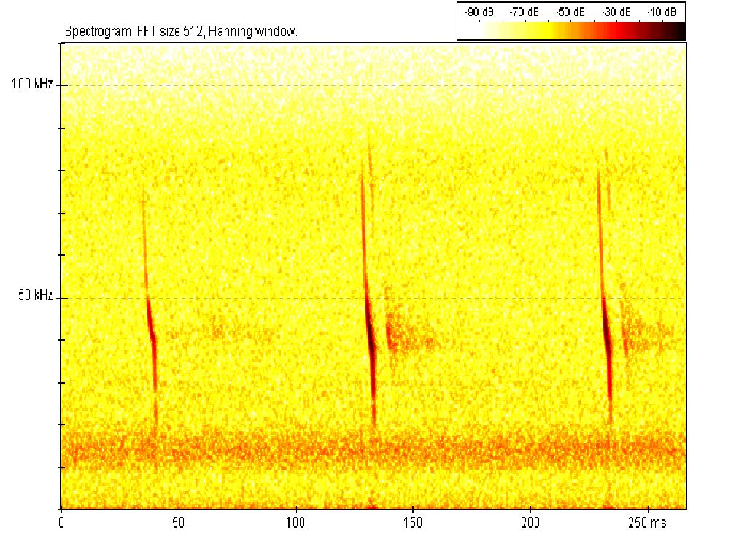747x560 pixels.
Task: Click the 50 kHz axis label
Action: pos(35,295)
